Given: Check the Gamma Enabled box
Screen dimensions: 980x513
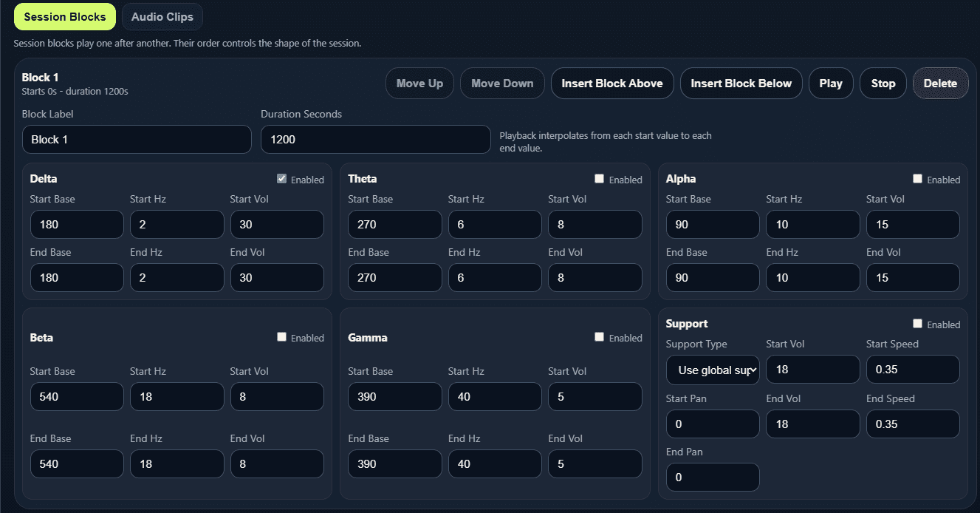Looking at the screenshot, I should click(599, 337).
